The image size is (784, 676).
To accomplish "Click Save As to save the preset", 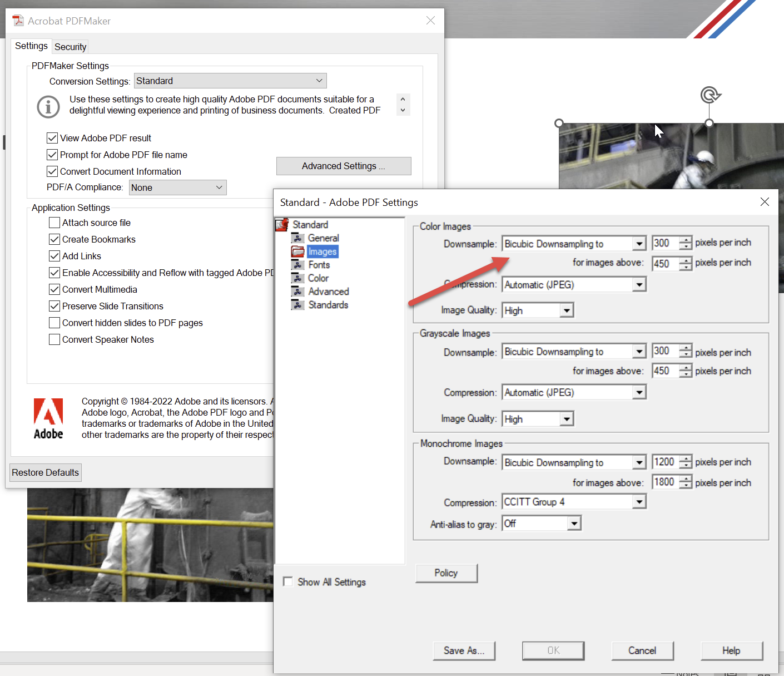I will (464, 650).
